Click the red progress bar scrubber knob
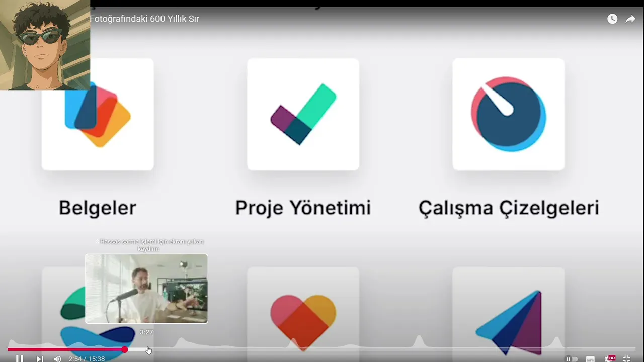The width and height of the screenshot is (644, 362). [x=124, y=349]
